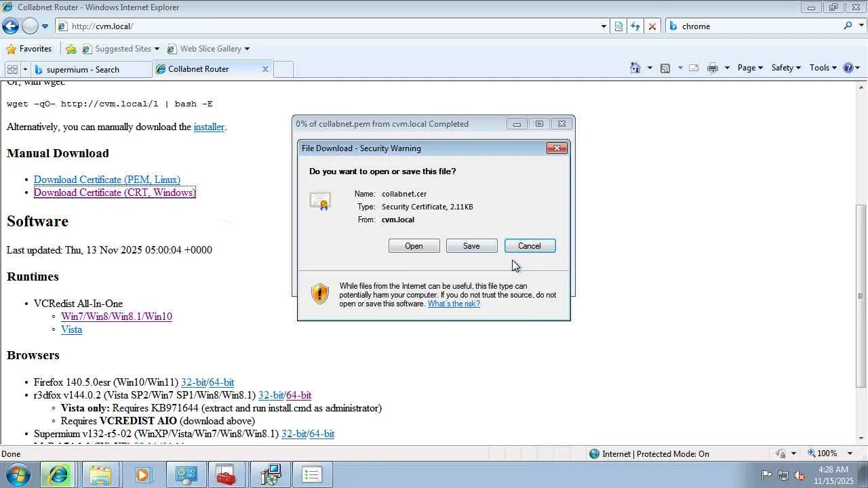
Task: Click the Add to Favorites Bar icon
Action: [71, 49]
